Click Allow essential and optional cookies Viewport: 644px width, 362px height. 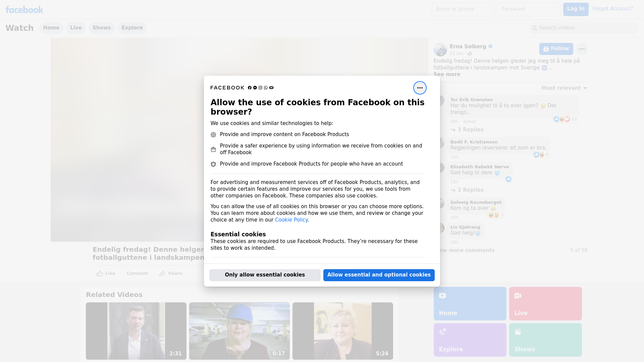379,275
